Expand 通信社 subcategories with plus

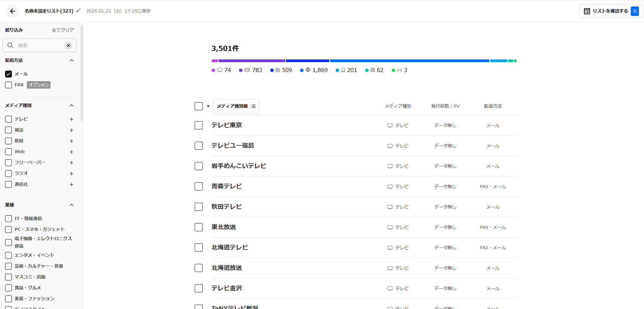pyautogui.click(x=72, y=185)
